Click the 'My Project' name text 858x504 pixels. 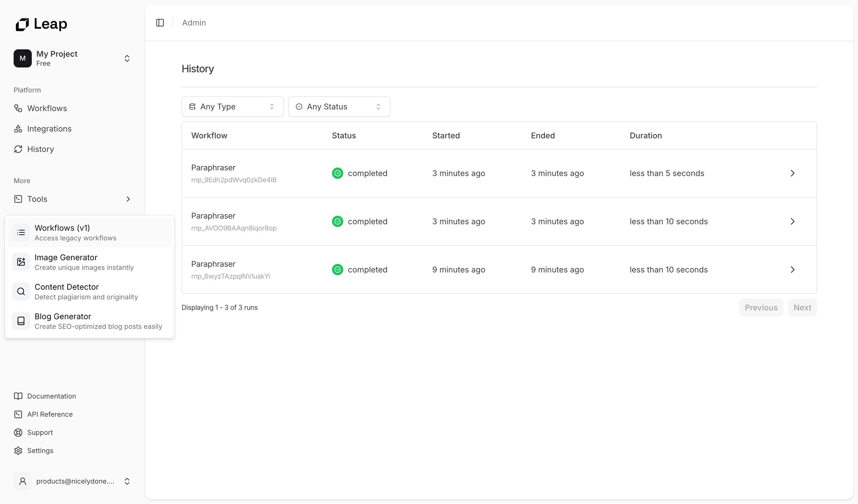pos(57,54)
